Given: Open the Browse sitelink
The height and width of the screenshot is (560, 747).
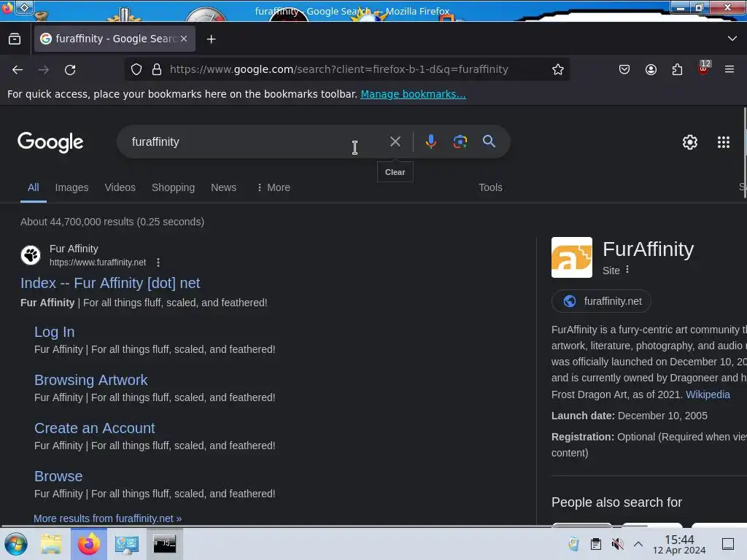Looking at the screenshot, I should [58, 476].
